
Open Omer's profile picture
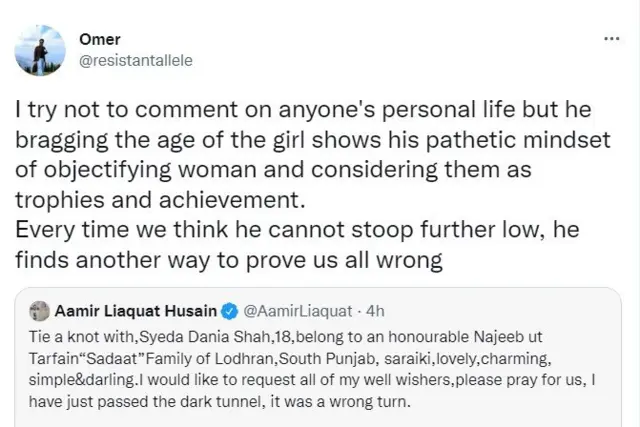tap(42, 49)
